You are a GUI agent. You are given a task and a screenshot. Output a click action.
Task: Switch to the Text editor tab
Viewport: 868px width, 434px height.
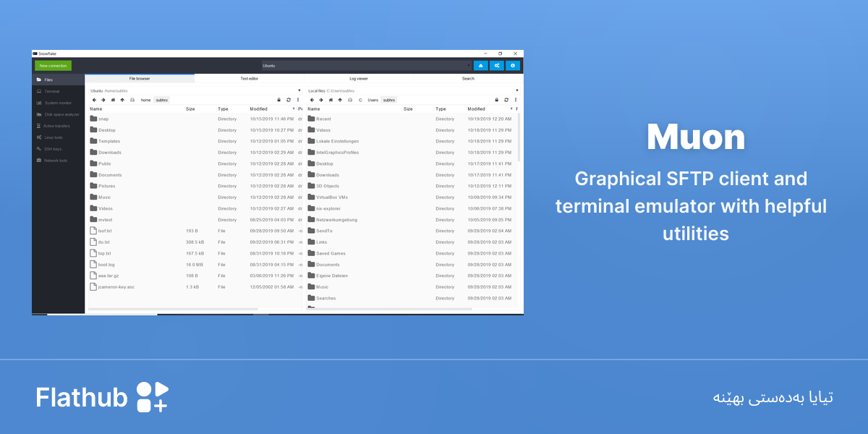pyautogui.click(x=250, y=78)
